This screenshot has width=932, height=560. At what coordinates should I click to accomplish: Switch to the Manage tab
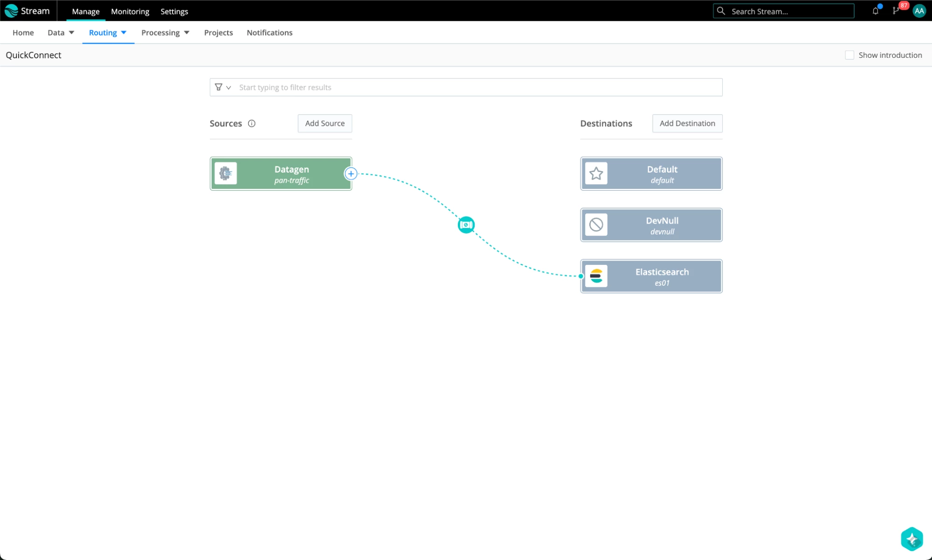coord(86,11)
